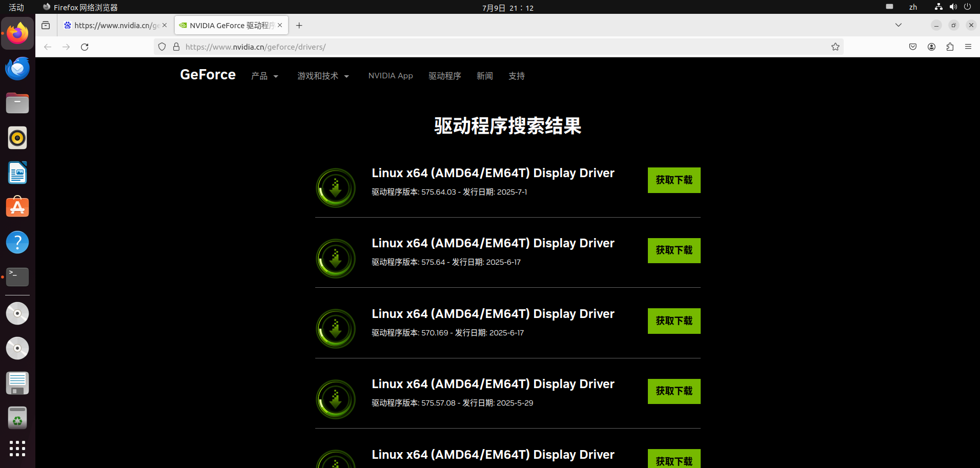This screenshot has width=980, height=468.
Task: Click 获取下载 for driver 575.64.03
Action: point(674,180)
